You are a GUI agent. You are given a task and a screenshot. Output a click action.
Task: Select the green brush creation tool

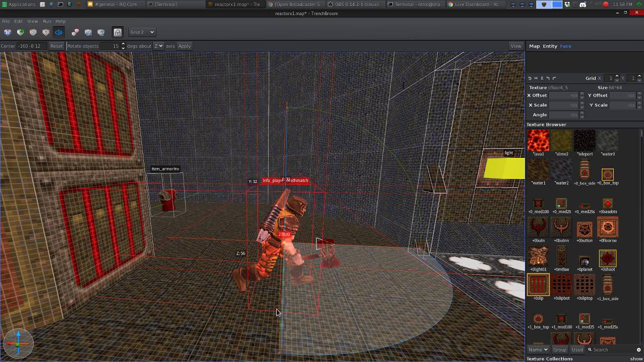20,32
